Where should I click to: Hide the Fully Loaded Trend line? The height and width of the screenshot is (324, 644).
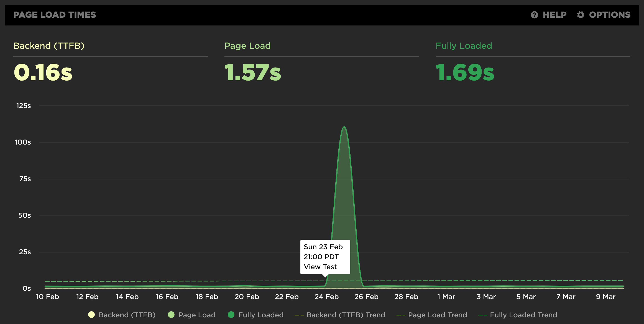(x=523, y=315)
